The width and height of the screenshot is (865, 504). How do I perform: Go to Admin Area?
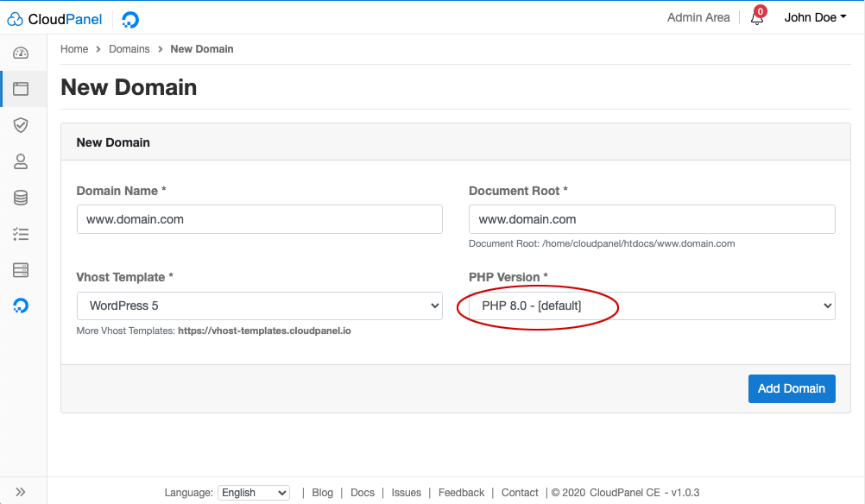coord(698,17)
